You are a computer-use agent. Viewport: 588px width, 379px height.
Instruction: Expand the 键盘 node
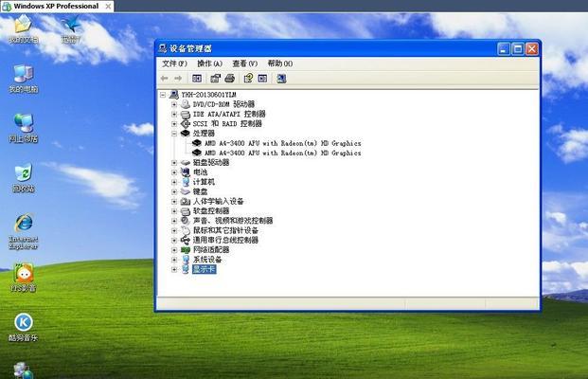point(174,191)
